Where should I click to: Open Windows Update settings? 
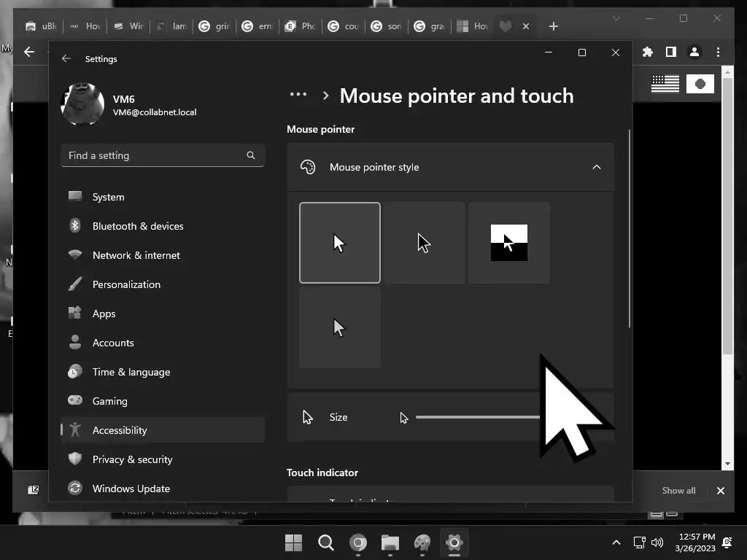[x=163, y=489]
